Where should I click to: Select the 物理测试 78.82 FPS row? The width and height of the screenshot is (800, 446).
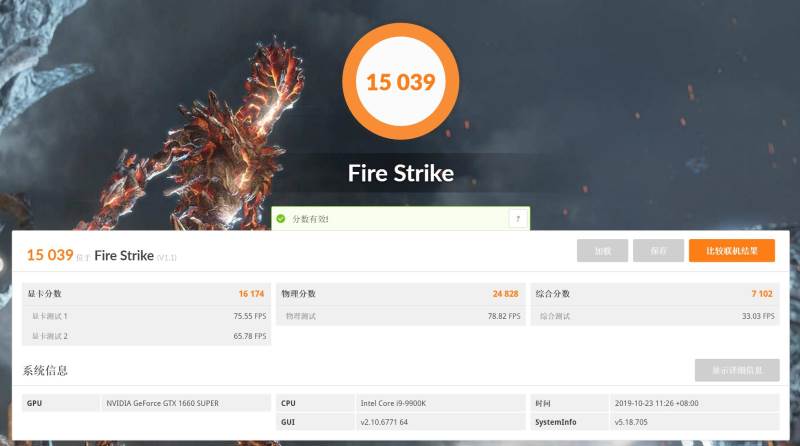[401, 316]
